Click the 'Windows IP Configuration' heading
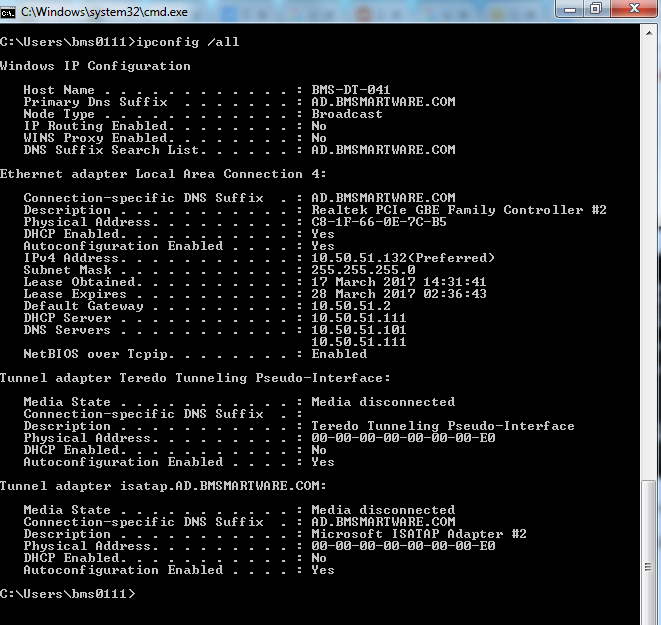Image resolution: width=661 pixels, height=625 pixels. pyautogui.click(x=95, y=66)
